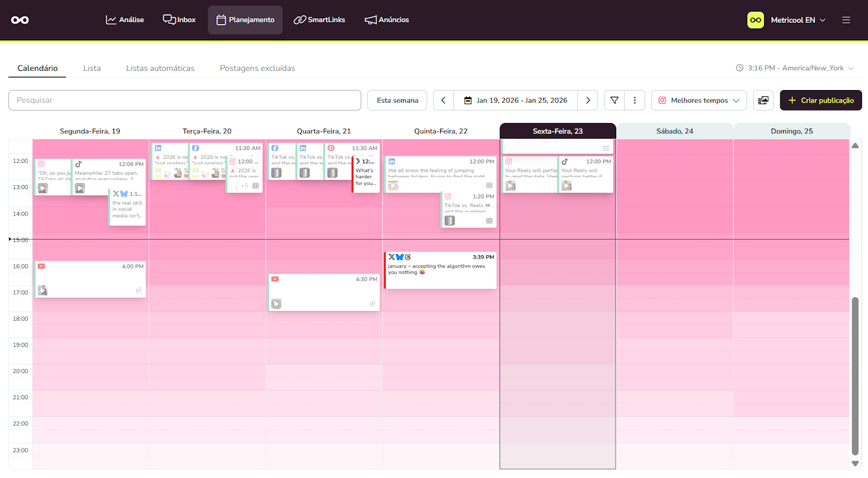Click Criar publicação button
868x478 pixels.
tap(821, 100)
